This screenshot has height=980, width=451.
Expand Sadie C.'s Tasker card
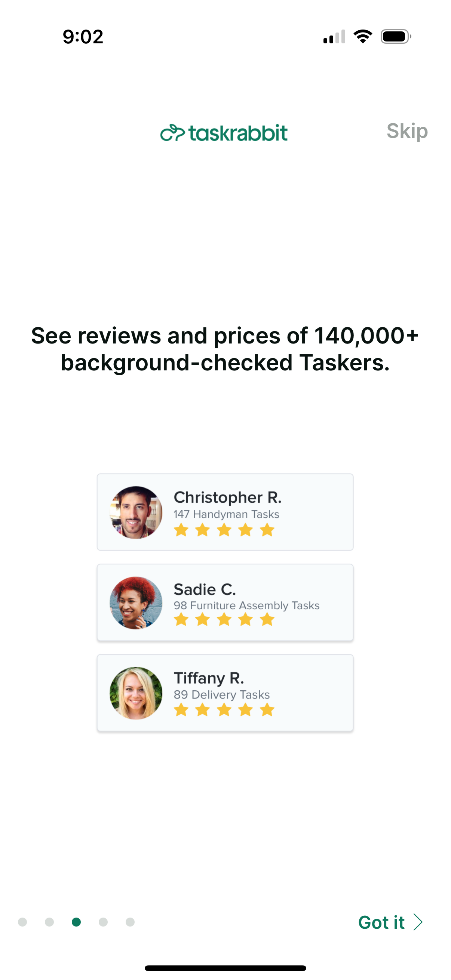click(x=225, y=602)
